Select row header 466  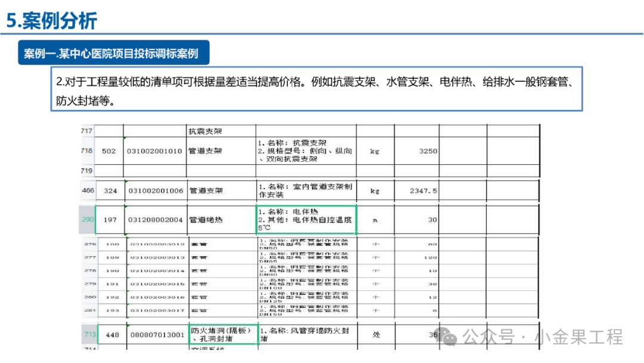pyautogui.click(x=88, y=190)
